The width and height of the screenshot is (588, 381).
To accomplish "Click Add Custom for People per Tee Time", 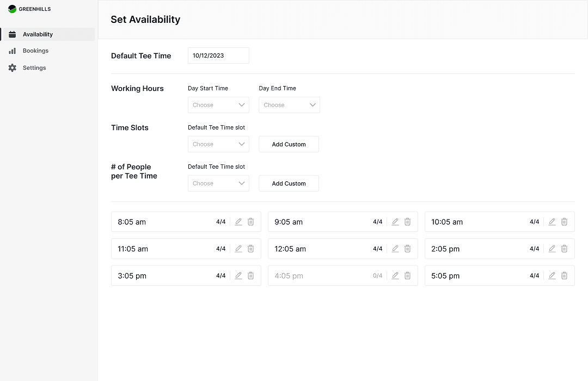I will [289, 183].
